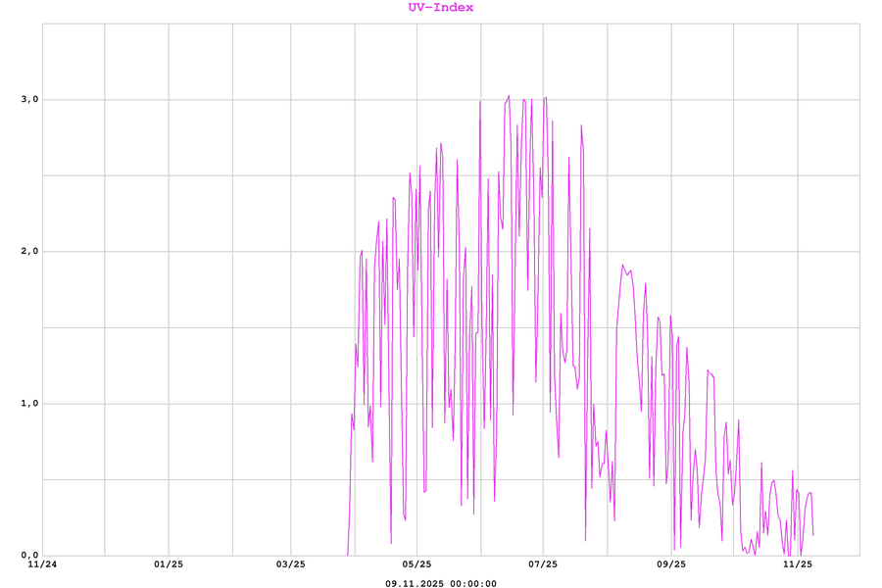Screen dimensions: 882x588
Task: Select the 05/25 x-axis date label
Action: pos(416,564)
